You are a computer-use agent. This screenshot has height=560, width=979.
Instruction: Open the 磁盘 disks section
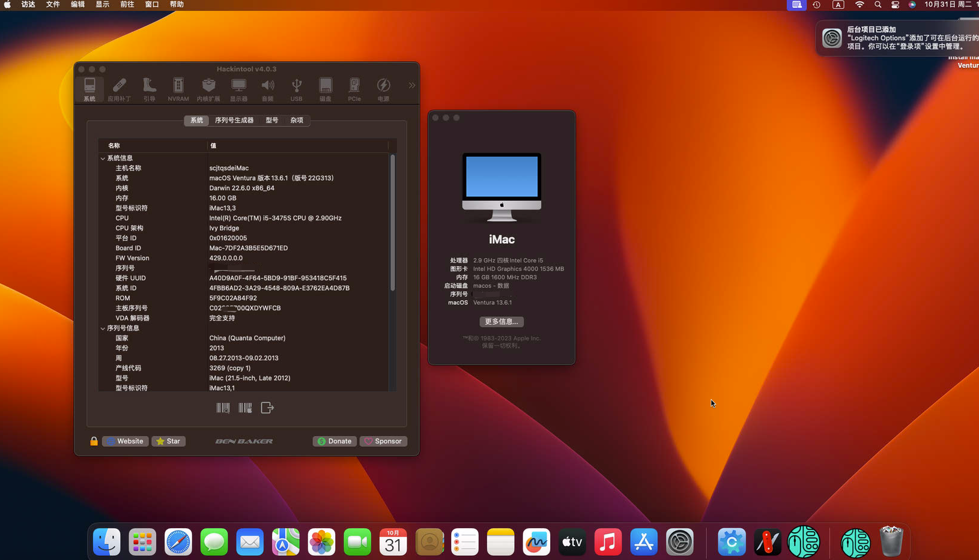326,89
